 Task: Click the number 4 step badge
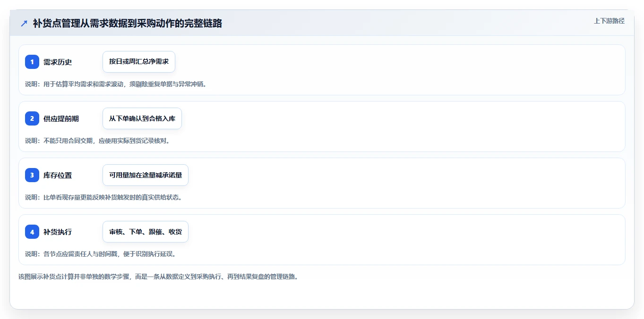click(32, 232)
